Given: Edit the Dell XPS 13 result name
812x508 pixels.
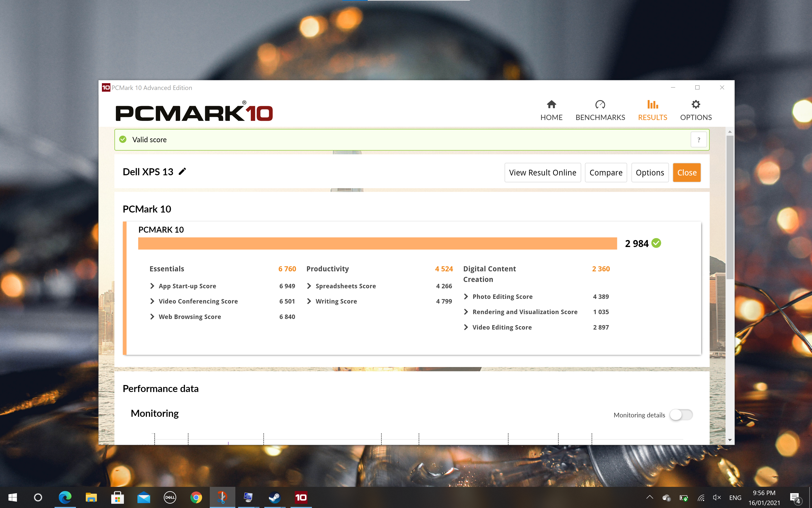Looking at the screenshot, I should click(182, 172).
